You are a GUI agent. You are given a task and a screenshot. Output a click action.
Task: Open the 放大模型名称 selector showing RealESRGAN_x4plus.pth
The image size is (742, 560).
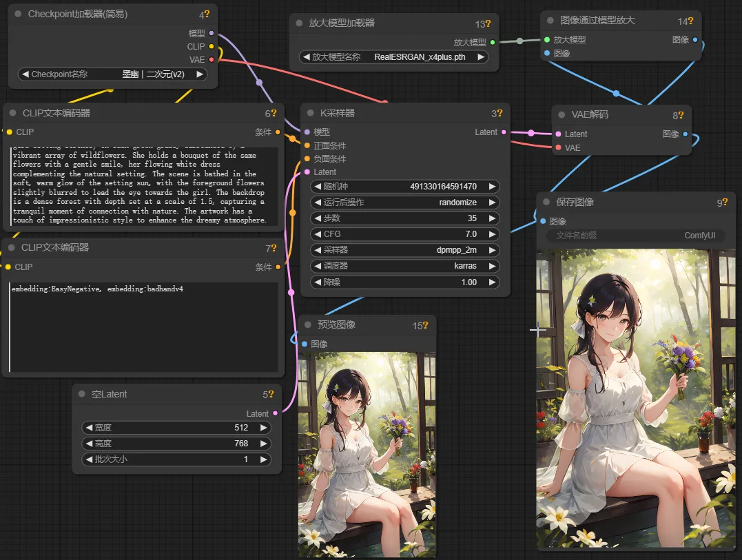tap(394, 57)
